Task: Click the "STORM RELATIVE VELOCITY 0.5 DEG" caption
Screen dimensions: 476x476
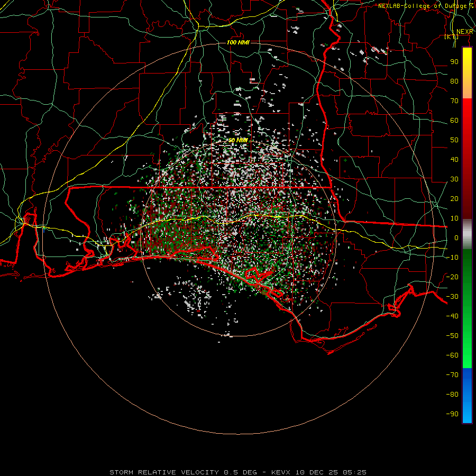Action: click(x=183, y=472)
